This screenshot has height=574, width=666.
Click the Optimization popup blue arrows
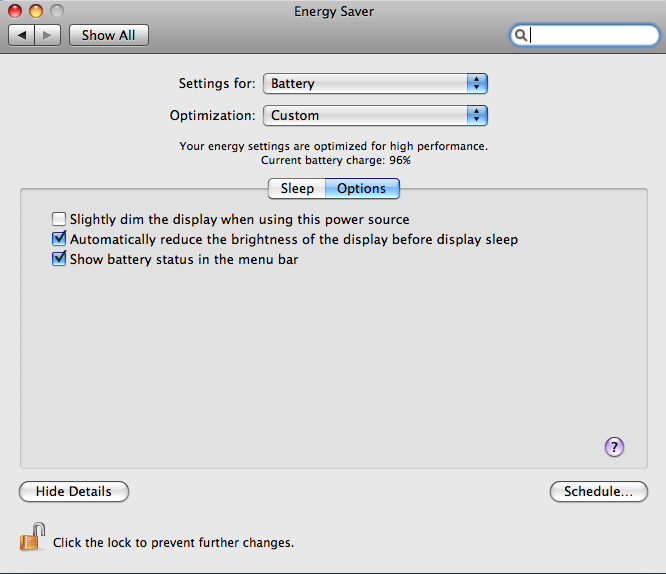tap(477, 116)
